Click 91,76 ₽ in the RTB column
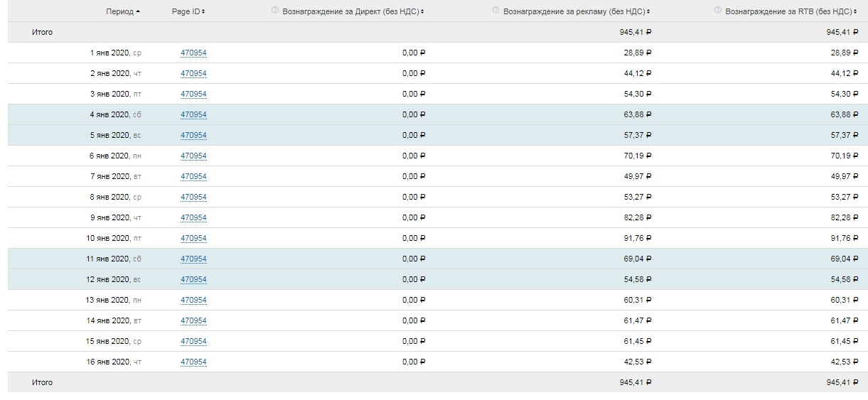 pos(845,239)
